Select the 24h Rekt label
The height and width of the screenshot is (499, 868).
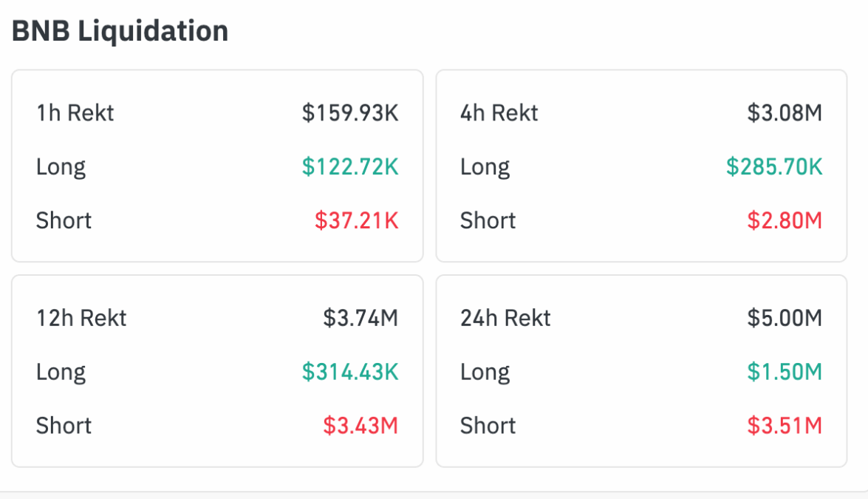tap(505, 318)
